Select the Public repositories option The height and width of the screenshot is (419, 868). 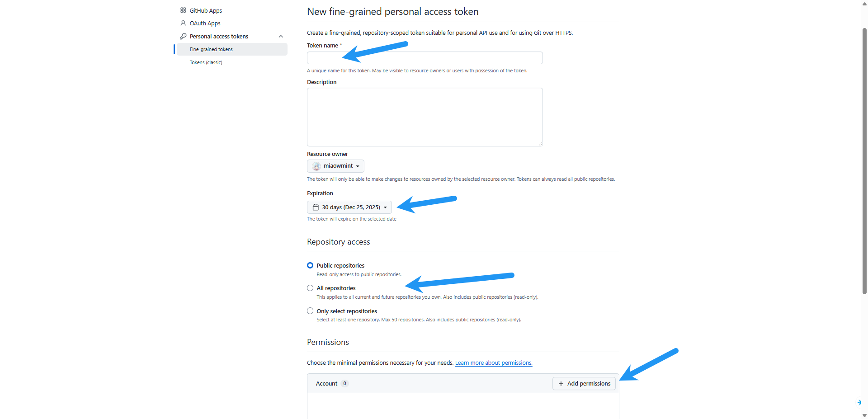pyautogui.click(x=310, y=265)
